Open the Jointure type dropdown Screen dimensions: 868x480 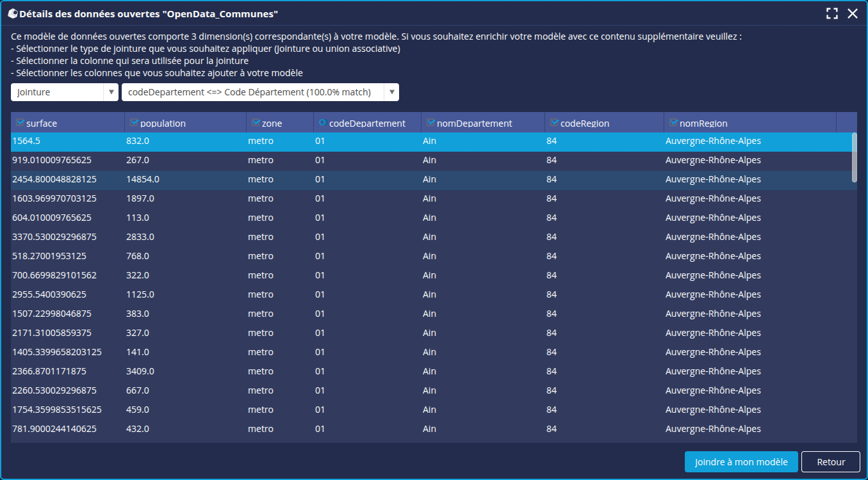(64, 92)
